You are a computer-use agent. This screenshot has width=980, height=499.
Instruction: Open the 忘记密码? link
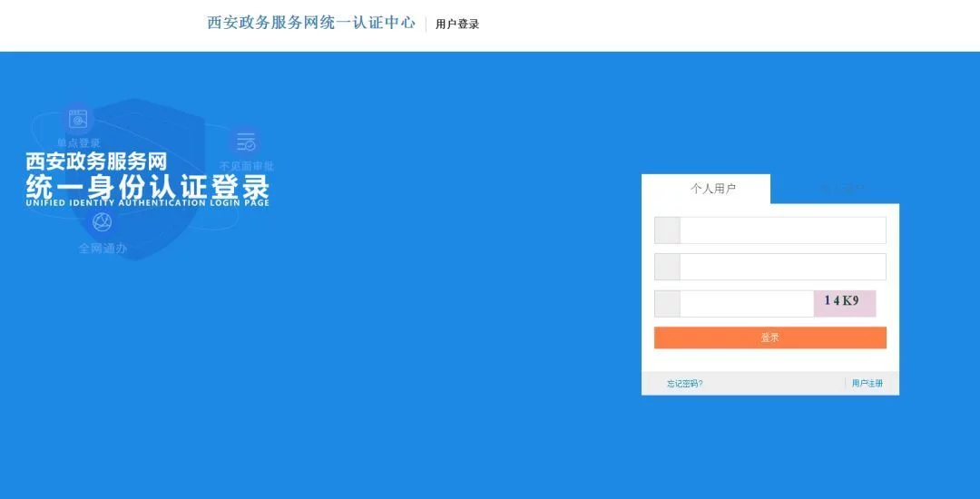684,384
